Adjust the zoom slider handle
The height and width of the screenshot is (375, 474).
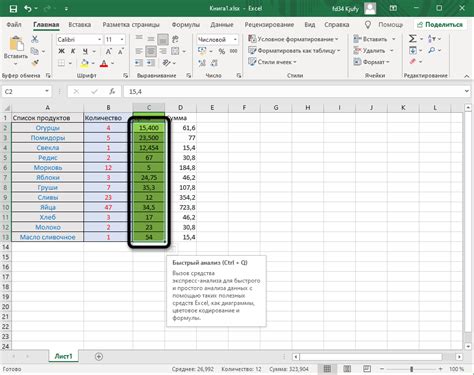[412, 369]
